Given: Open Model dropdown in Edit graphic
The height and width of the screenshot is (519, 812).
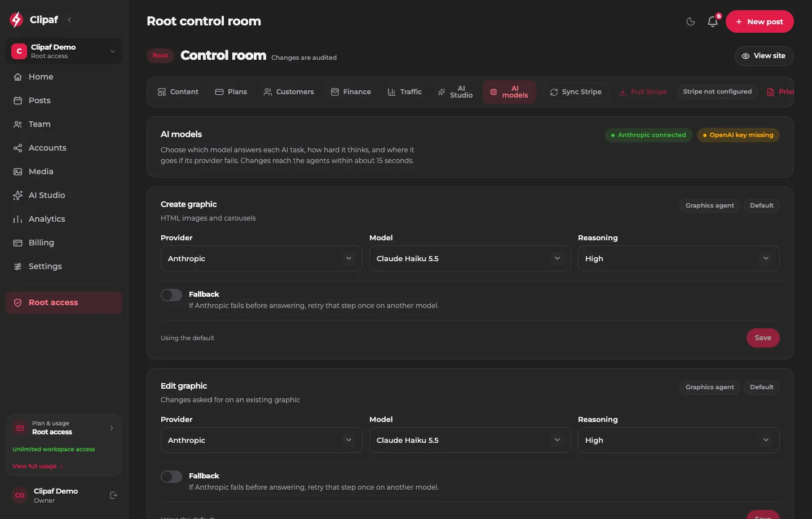Looking at the screenshot, I should tap(470, 440).
